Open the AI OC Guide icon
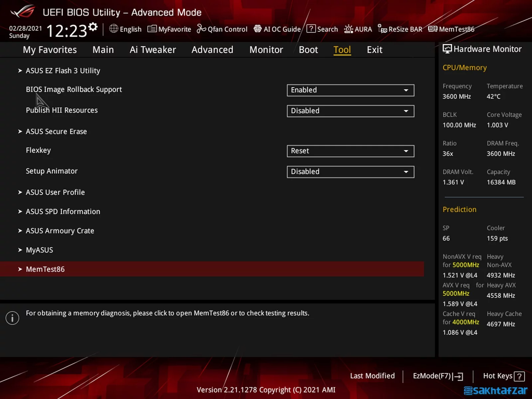The image size is (532, 399). (x=258, y=29)
